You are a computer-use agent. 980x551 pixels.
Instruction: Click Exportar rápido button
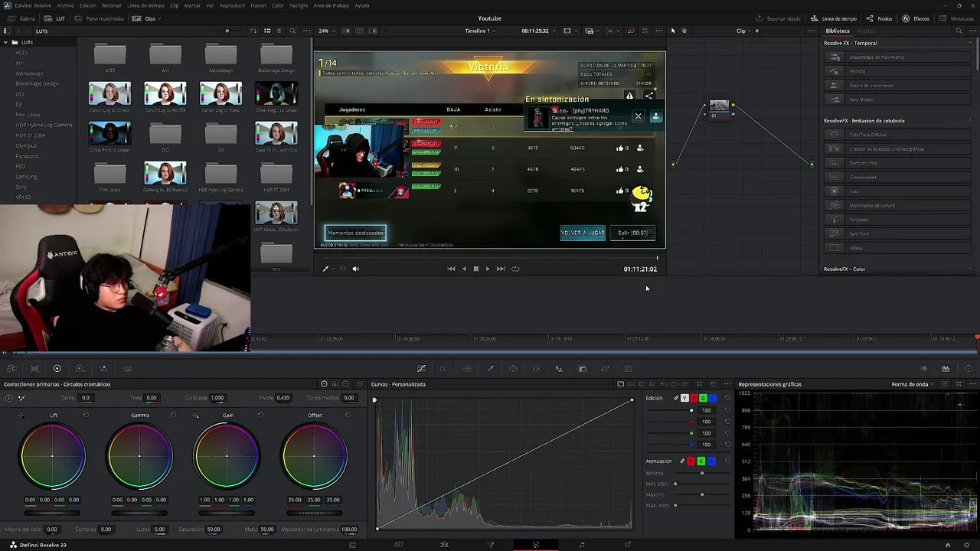pyautogui.click(x=778, y=18)
